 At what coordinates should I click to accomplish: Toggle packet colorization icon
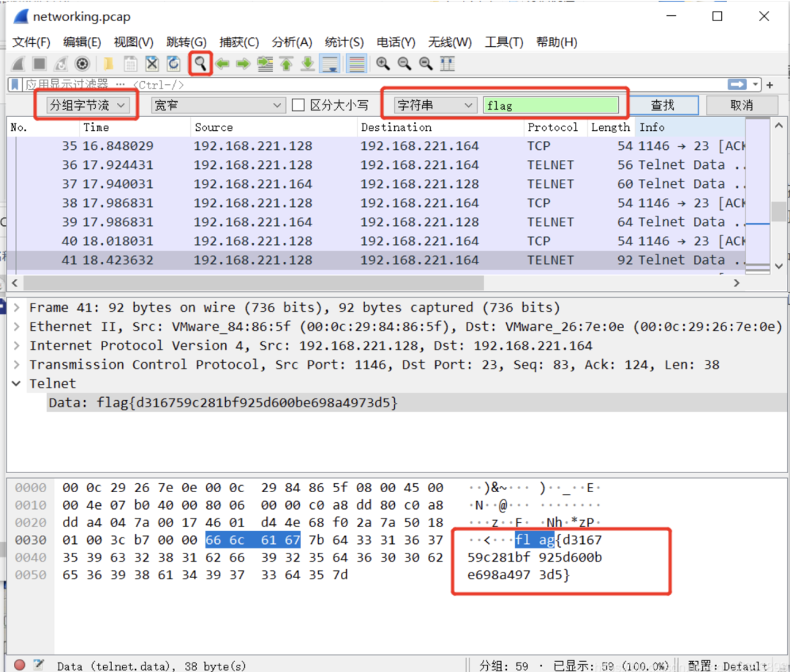click(x=357, y=64)
